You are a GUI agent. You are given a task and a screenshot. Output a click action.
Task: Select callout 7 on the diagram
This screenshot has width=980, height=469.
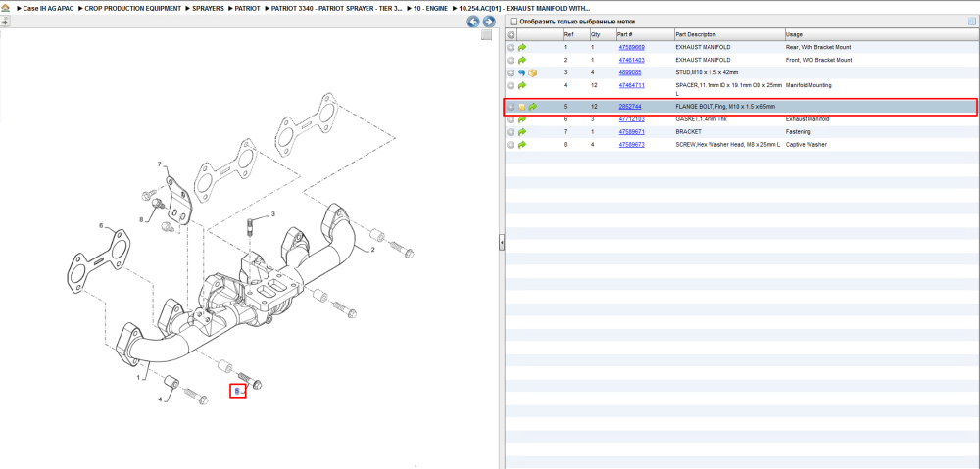160,164
